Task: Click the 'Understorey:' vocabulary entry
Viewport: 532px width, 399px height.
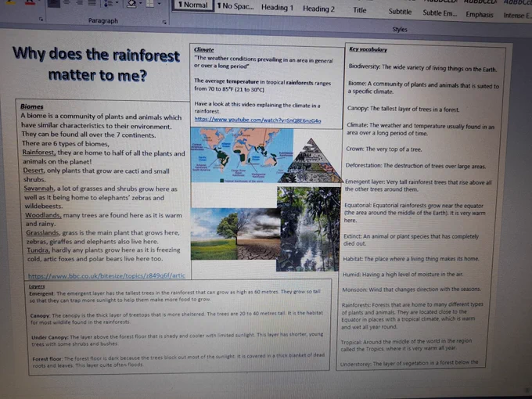Action: point(409,363)
